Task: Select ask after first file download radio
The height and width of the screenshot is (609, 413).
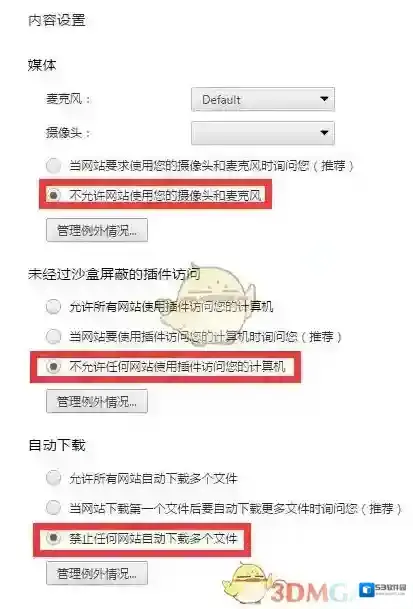Action: [x=54, y=508]
